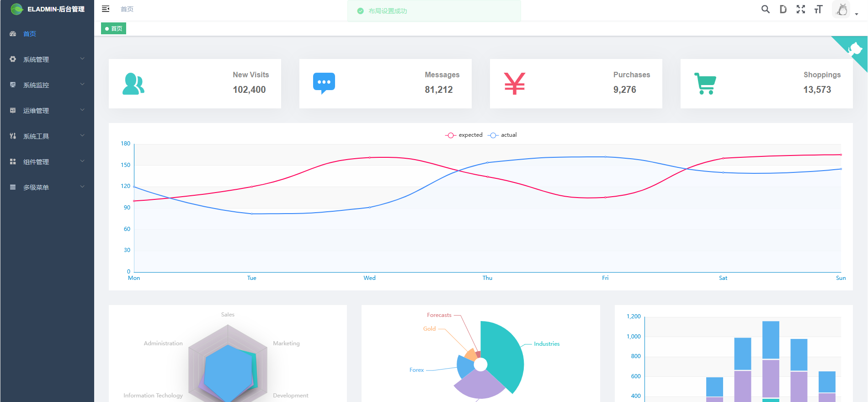Toggle the actual series legend
This screenshot has width=868, height=402.
(x=502, y=135)
